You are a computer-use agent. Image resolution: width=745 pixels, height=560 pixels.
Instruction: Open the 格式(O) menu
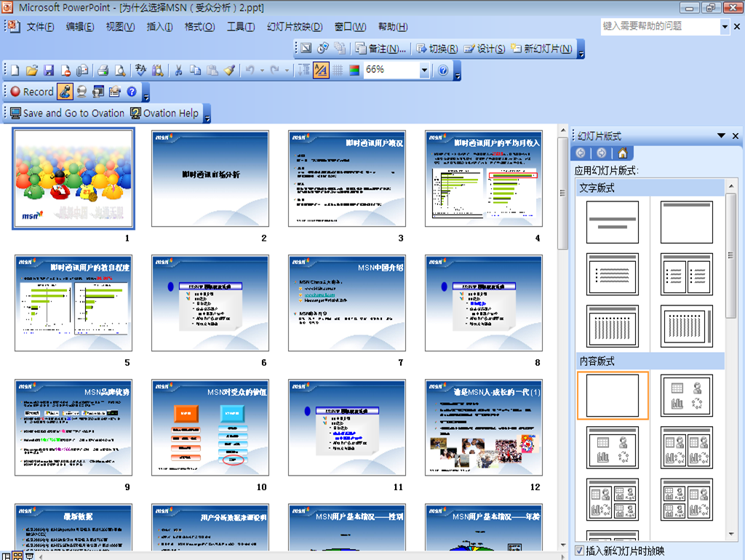coord(199,27)
